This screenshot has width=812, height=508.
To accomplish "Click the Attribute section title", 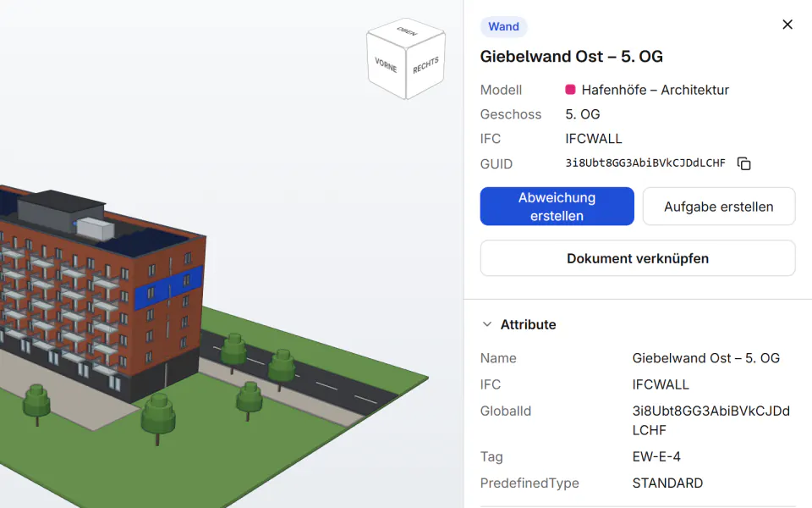I will click(x=528, y=324).
